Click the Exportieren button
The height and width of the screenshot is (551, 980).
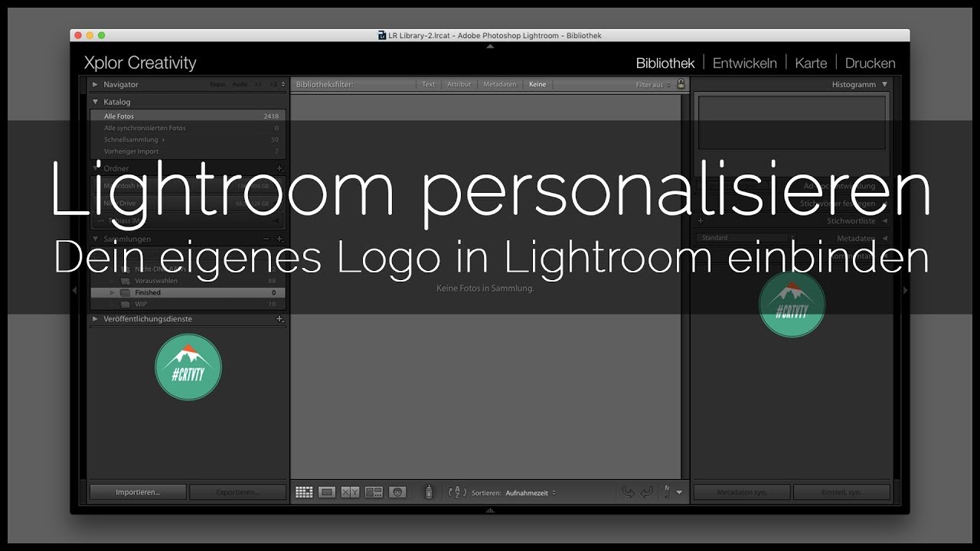237,492
